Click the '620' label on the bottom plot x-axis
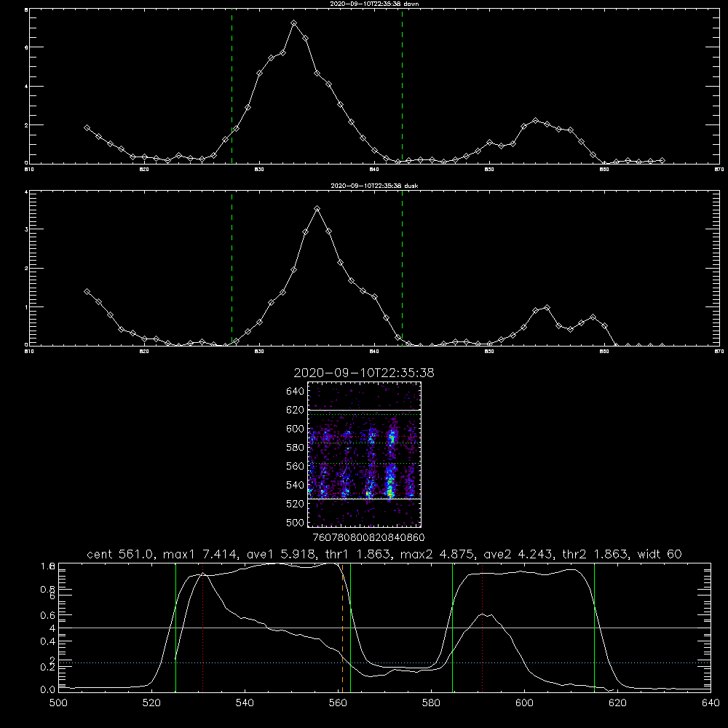 click(617, 703)
